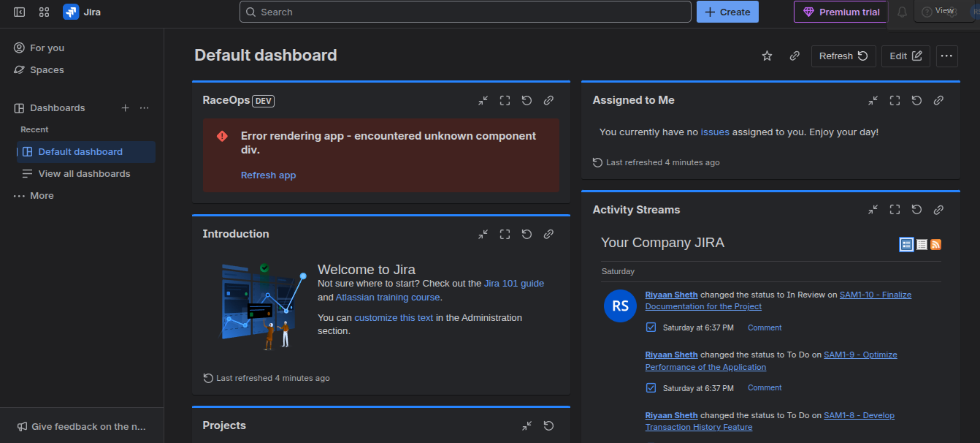This screenshot has height=443, width=980.
Task: Open Dashboards more options in sidebar
Action: tap(144, 108)
